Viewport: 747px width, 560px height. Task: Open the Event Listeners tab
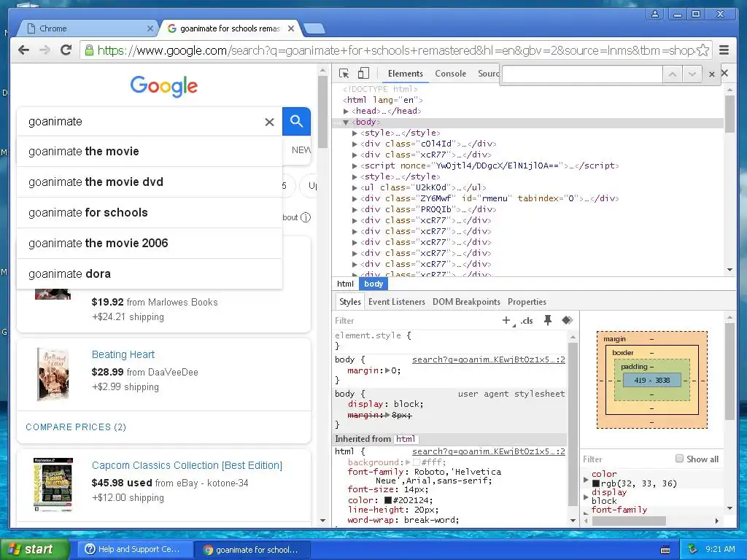tap(396, 302)
